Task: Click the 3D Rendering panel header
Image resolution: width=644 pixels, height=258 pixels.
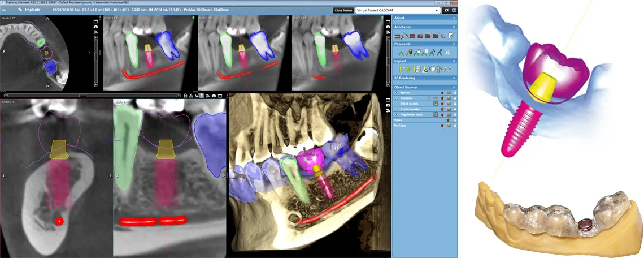Action: click(x=425, y=78)
